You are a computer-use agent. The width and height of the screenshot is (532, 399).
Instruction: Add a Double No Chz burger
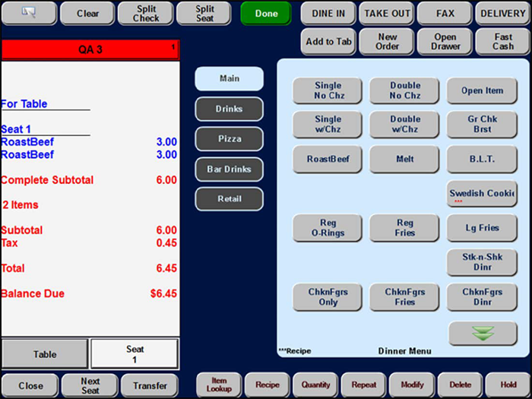404,90
